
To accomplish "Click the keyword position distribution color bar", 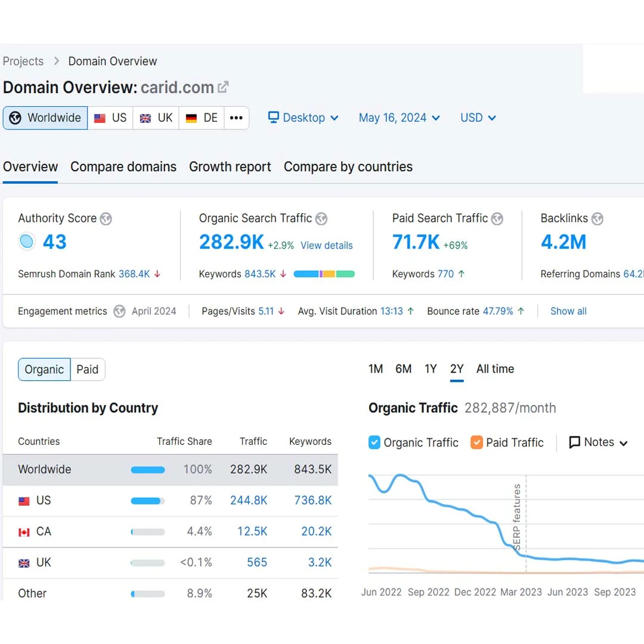I will click(x=324, y=274).
